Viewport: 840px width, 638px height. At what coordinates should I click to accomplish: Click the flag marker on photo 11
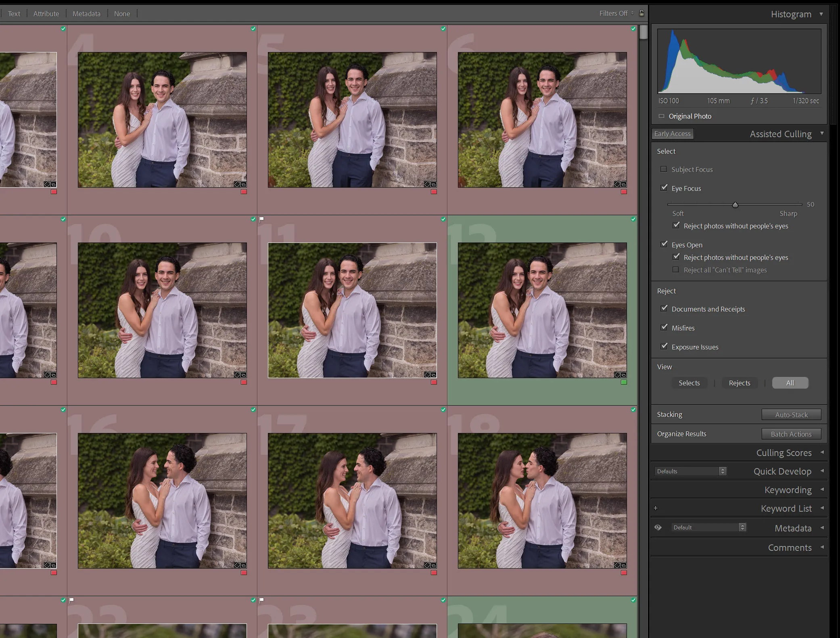(x=262, y=219)
